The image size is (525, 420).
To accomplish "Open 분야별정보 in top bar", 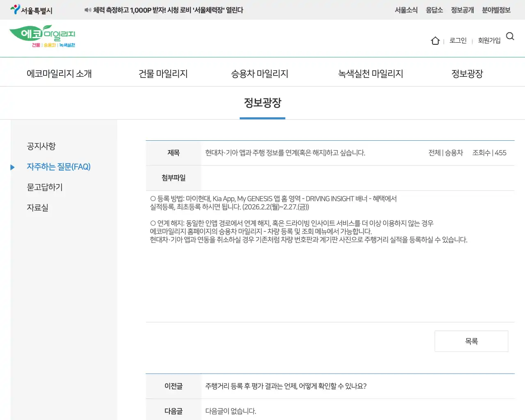I will (496, 10).
